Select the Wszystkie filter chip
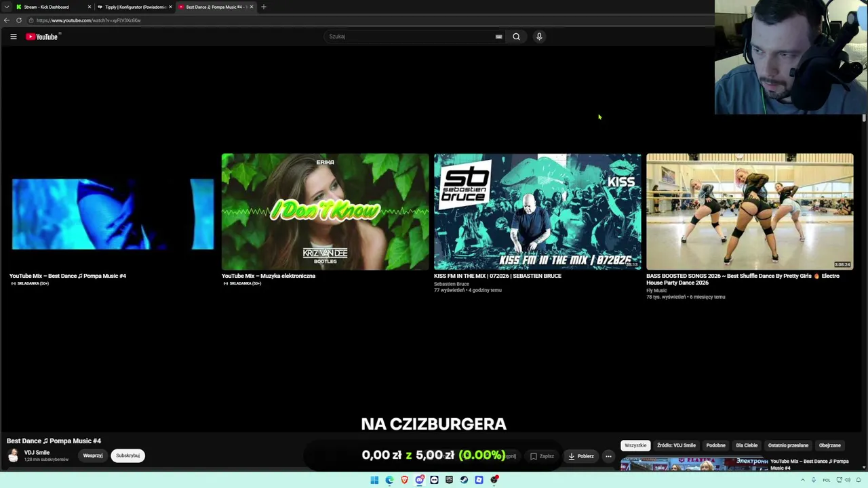 pyautogui.click(x=635, y=445)
